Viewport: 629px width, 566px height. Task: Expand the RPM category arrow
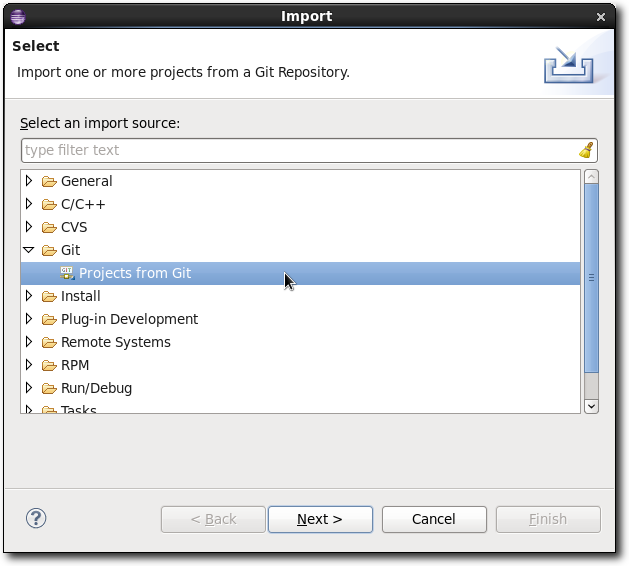coord(30,365)
